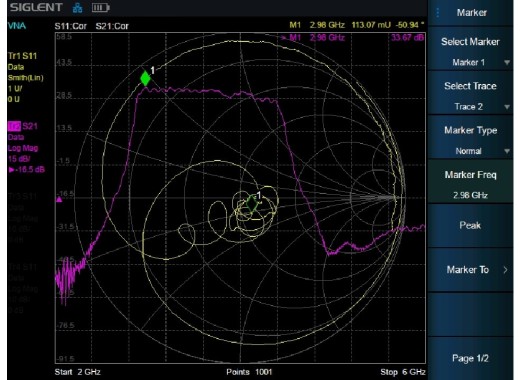Open the Select Trace dropdown arrow

pyautogui.click(x=507, y=107)
